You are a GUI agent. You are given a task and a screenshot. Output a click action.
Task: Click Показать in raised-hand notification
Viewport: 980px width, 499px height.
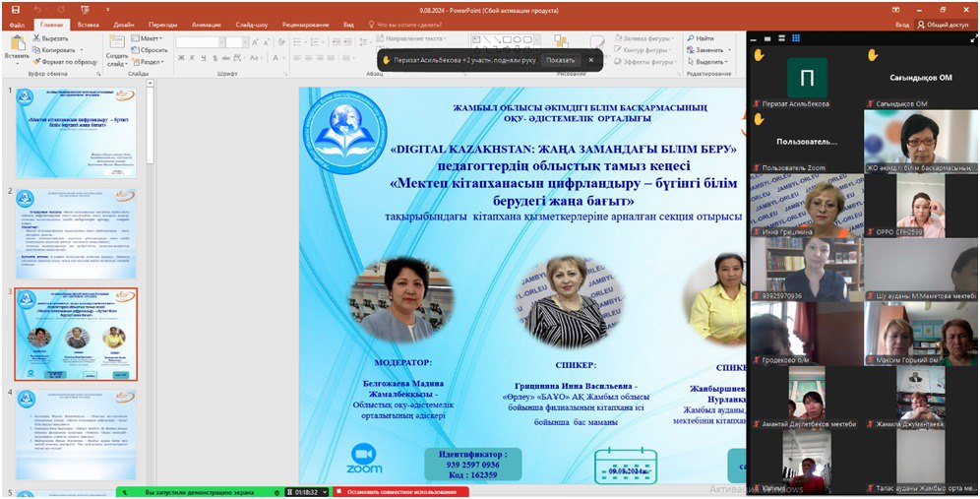[560, 60]
